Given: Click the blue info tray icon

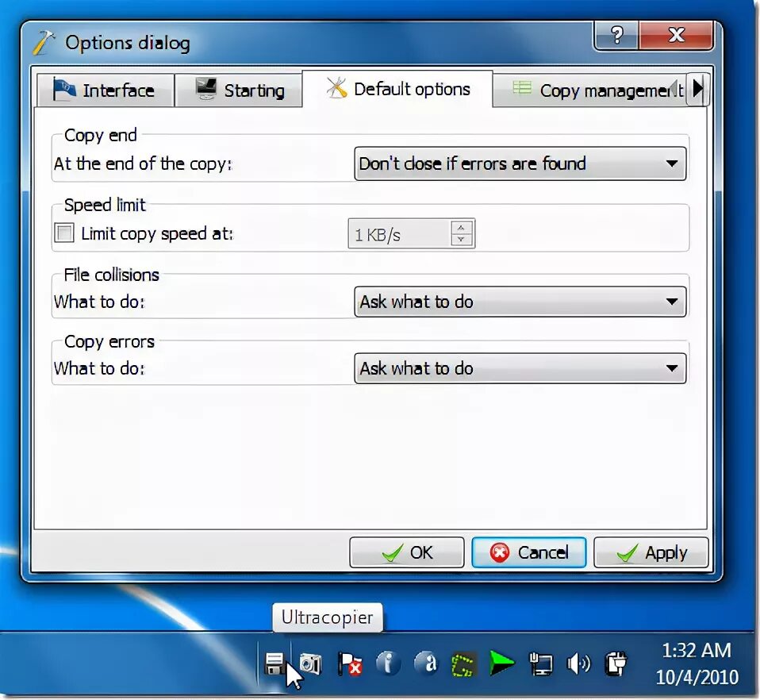Looking at the screenshot, I should coord(388,663).
